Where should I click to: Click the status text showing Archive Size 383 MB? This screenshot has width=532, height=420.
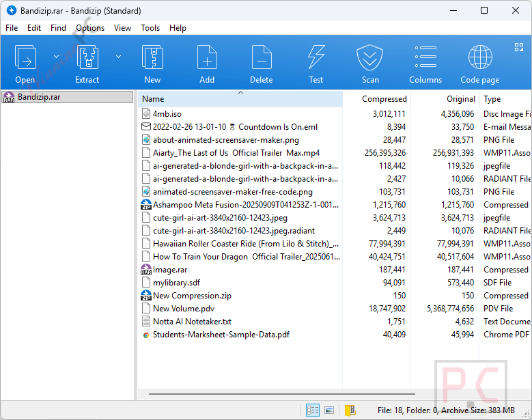pos(478,410)
